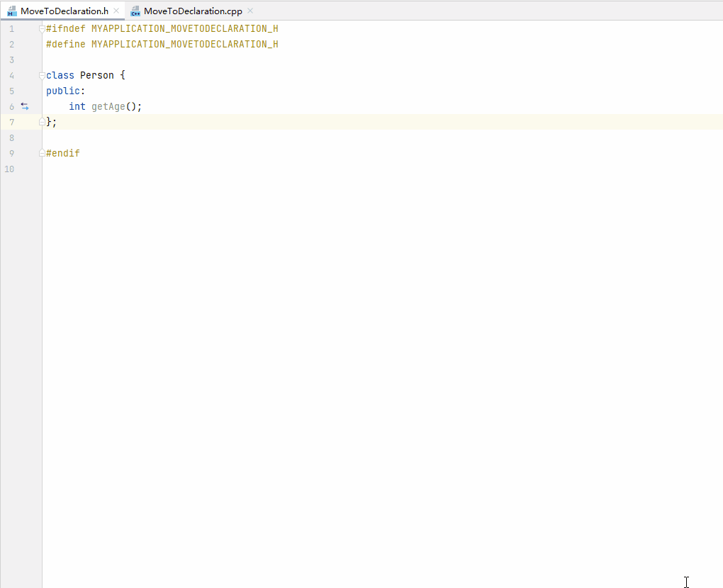Image resolution: width=723 pixels, height=588 pixels.
Task: Collapse the Person class using the fold arrow
Action: [41, 75]
